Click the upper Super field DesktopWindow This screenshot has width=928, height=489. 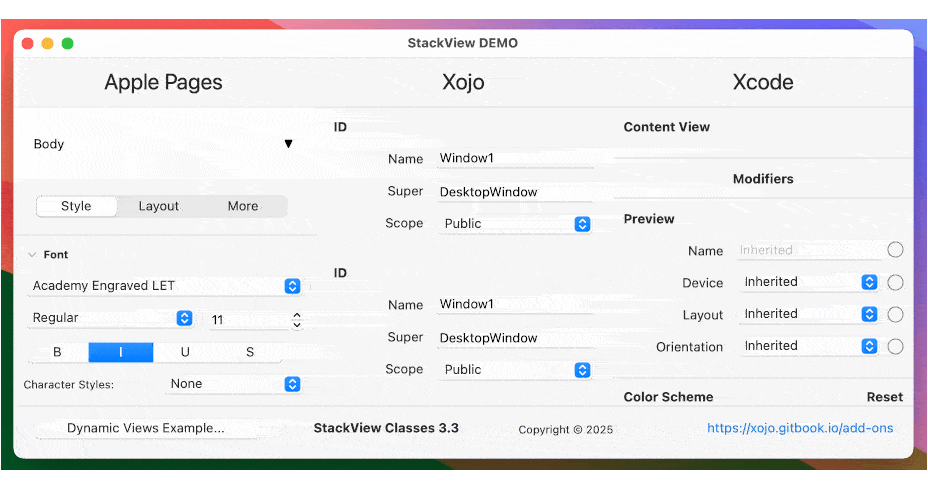(x=515, y=192)
